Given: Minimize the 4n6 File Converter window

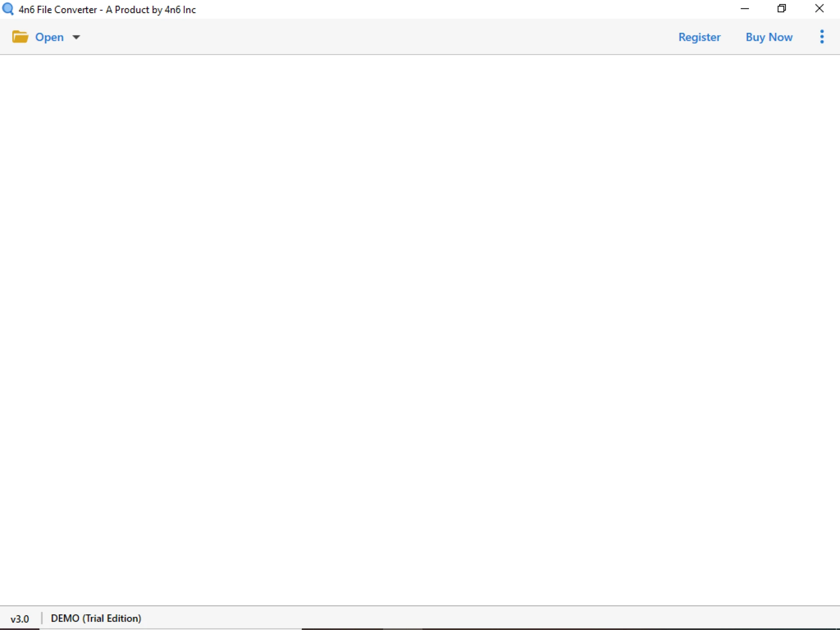Looking at the screenshot, I should pyautogui.click(x=745, y=9).
